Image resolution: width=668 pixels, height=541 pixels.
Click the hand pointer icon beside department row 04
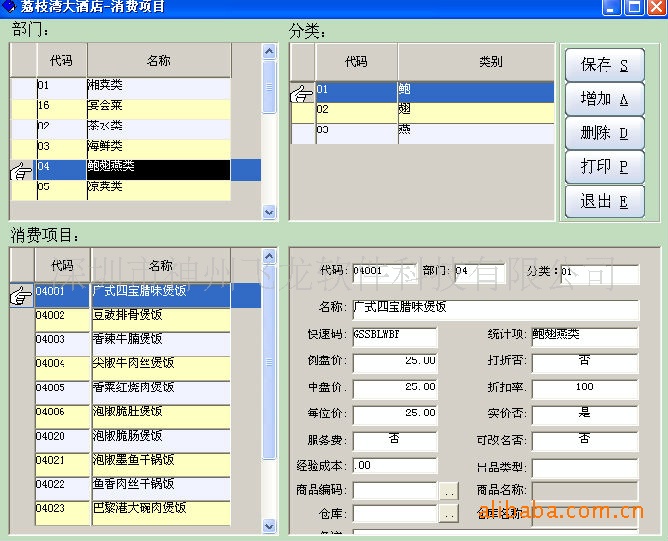(x=22, y=170)
